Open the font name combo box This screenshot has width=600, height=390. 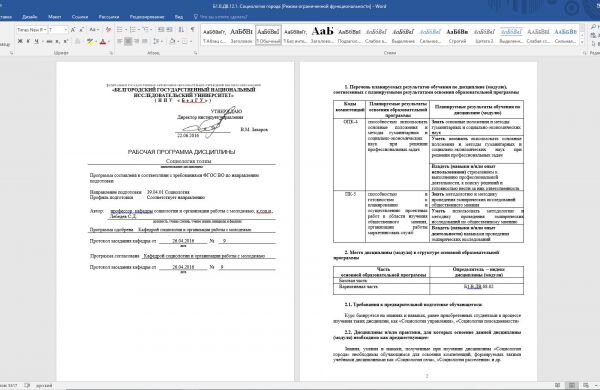[31, 29]
